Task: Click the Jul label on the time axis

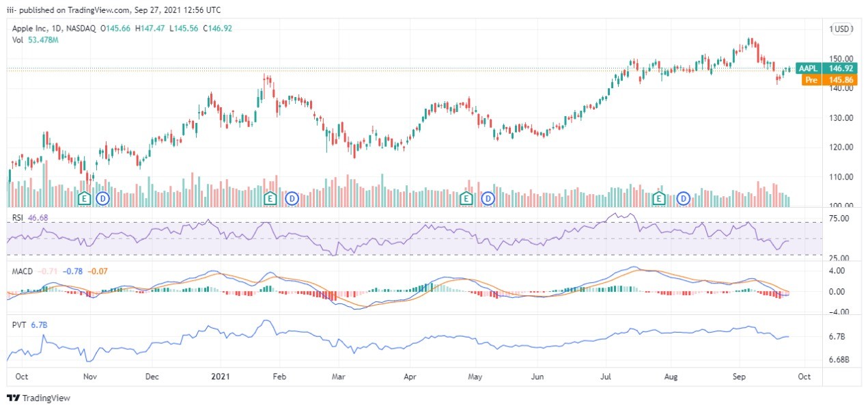Action: coord(605,377)
